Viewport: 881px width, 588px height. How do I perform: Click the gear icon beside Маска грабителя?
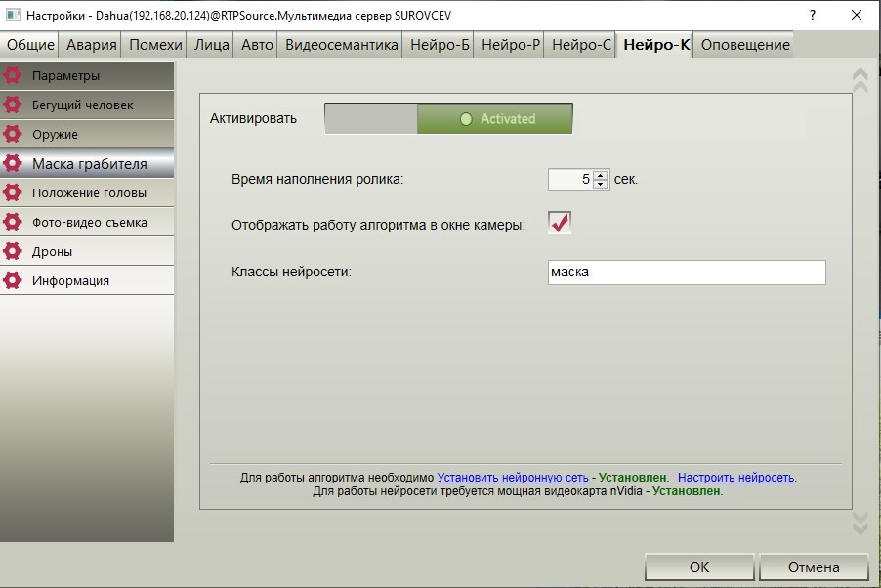point(13,163)
